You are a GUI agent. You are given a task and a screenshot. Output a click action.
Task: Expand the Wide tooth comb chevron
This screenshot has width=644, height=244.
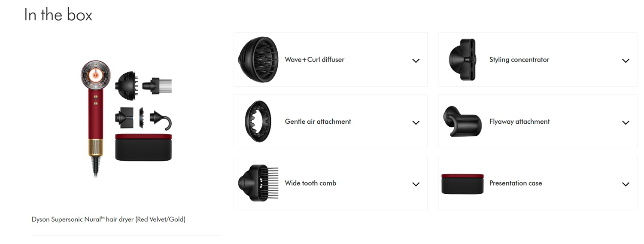(416, 184)
